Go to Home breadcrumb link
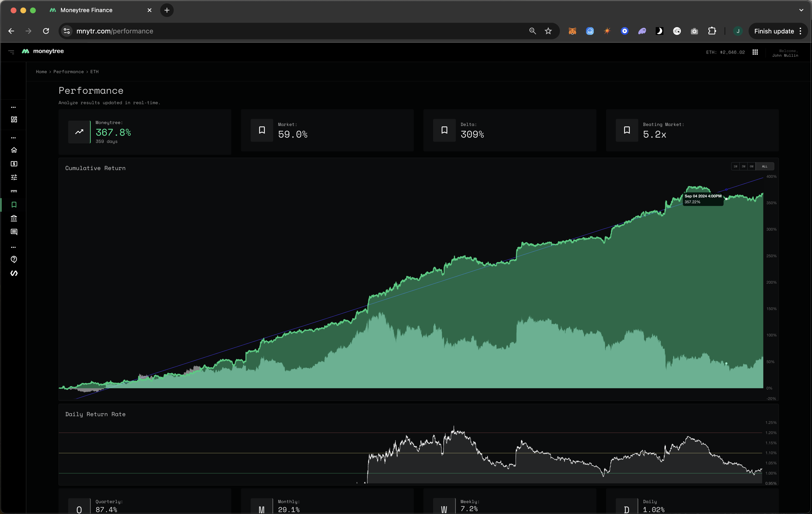The height and width of the screenshot is (514, 812). [41, 71]
